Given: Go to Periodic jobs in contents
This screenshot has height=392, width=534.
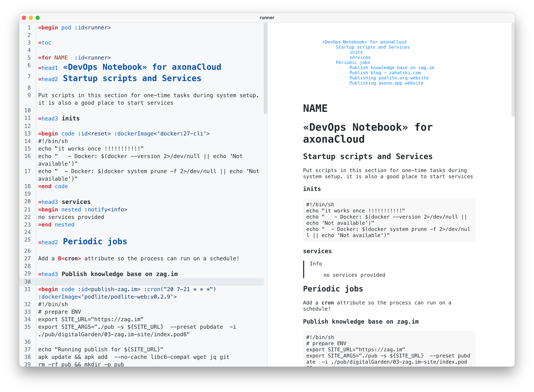Looking at the screenshot, I should point(353,62).
